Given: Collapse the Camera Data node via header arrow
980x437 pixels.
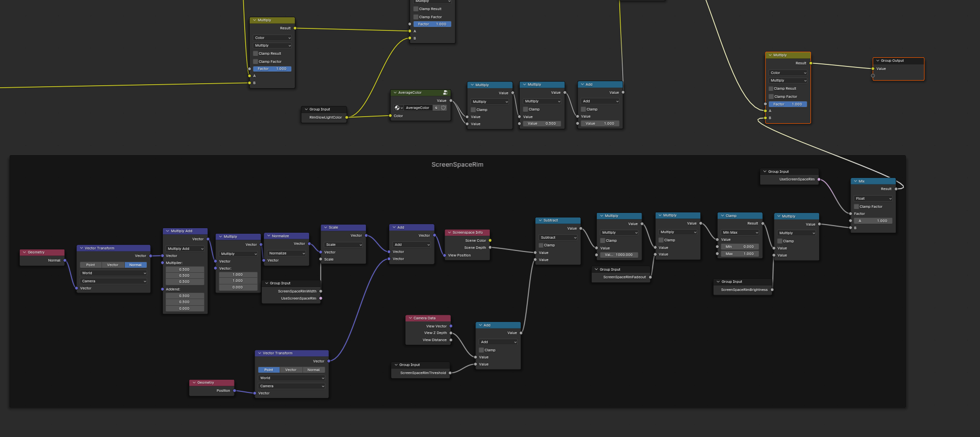Looking at the screenshot, I should pos(410,318).
